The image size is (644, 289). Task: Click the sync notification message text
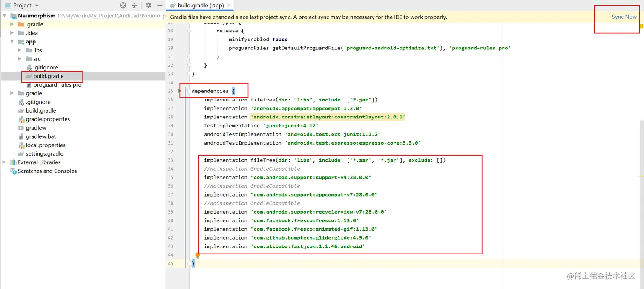click(x=309, y=17)
